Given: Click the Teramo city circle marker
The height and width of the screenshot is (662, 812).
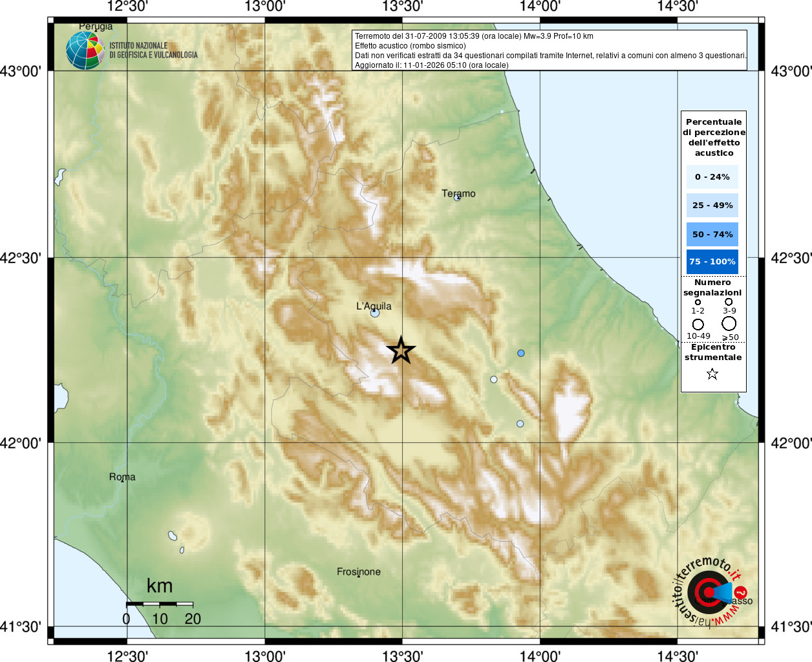Looking at the screenshot, I should point(457,198).
